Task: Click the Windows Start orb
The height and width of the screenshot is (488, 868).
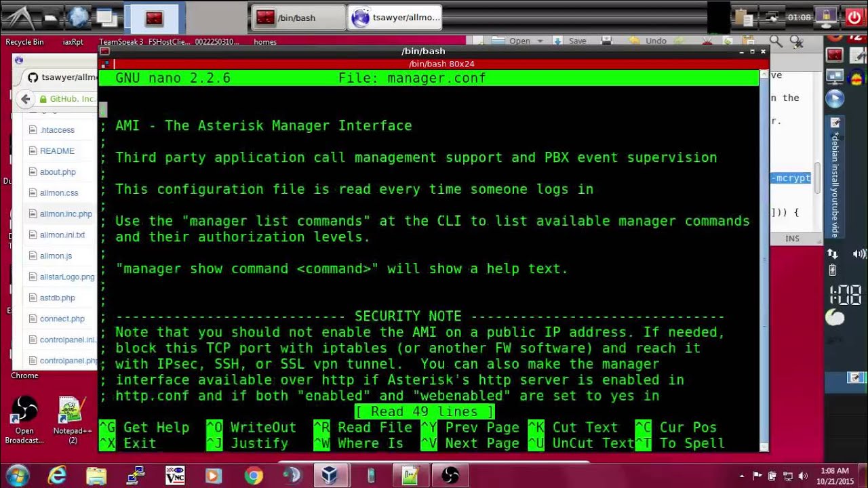Action: [x=18, y=476]
